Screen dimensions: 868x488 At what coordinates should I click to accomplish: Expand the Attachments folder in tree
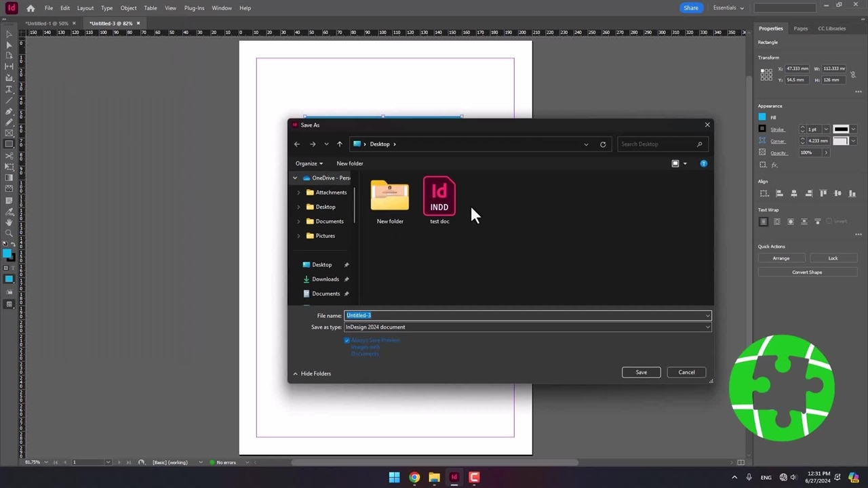[x=298, y=192]
